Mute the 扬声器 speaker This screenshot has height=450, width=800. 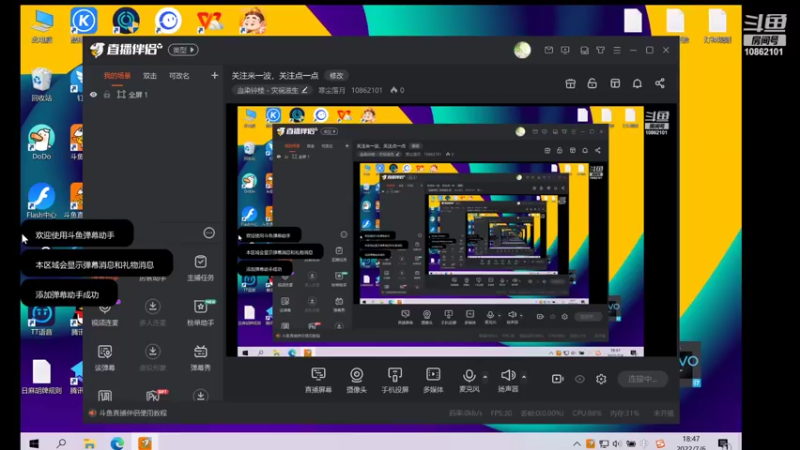tap(508, 380)
